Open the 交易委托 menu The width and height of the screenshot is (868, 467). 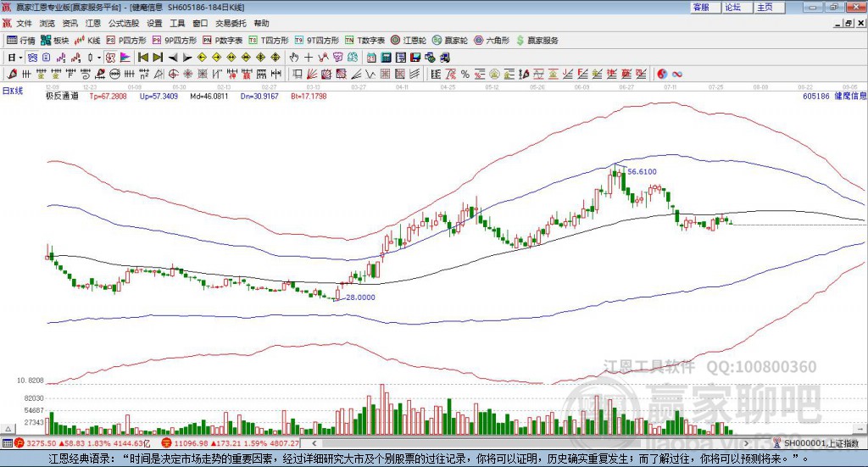[231, 23]
